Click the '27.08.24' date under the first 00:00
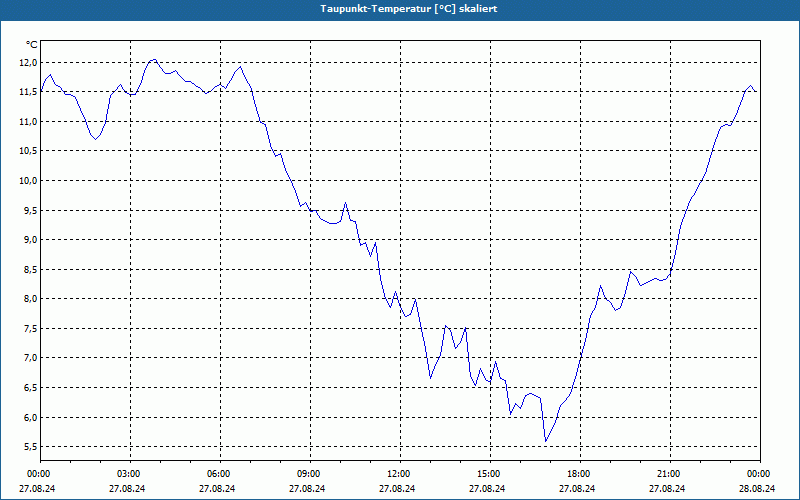The height and width of the screenshot is (500, 800). [x=37, y=488]
